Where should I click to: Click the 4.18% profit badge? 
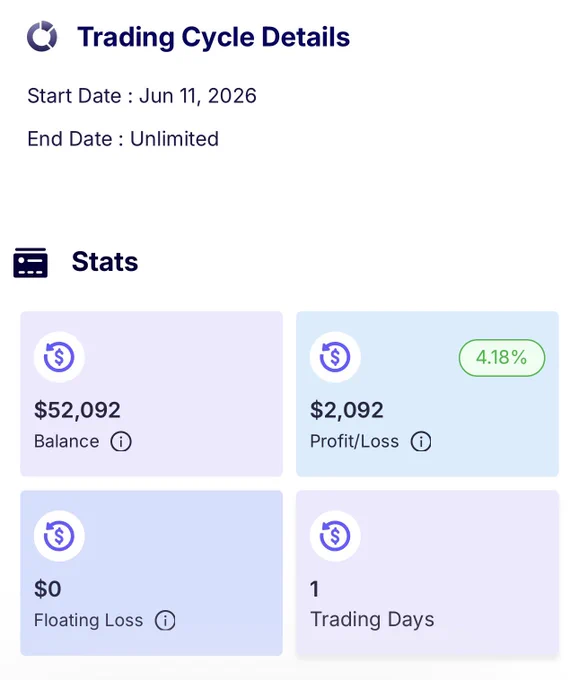point(502,358)
